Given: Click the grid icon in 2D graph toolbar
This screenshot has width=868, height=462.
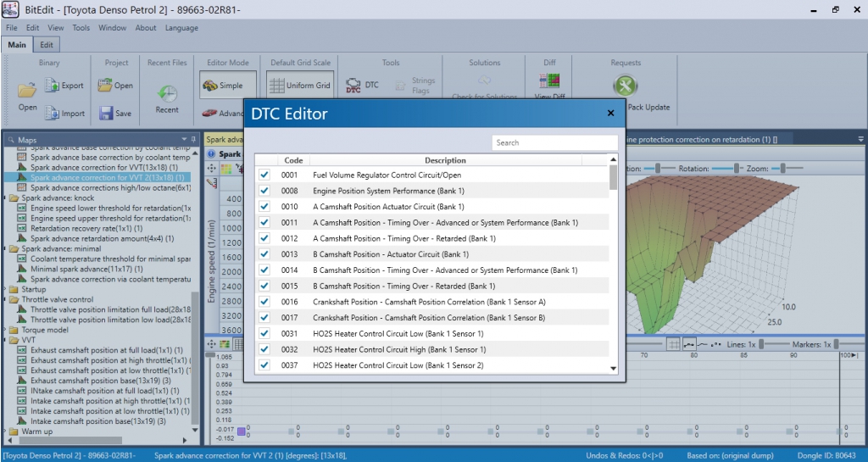Looking at the screenshot, I should 673,344.
